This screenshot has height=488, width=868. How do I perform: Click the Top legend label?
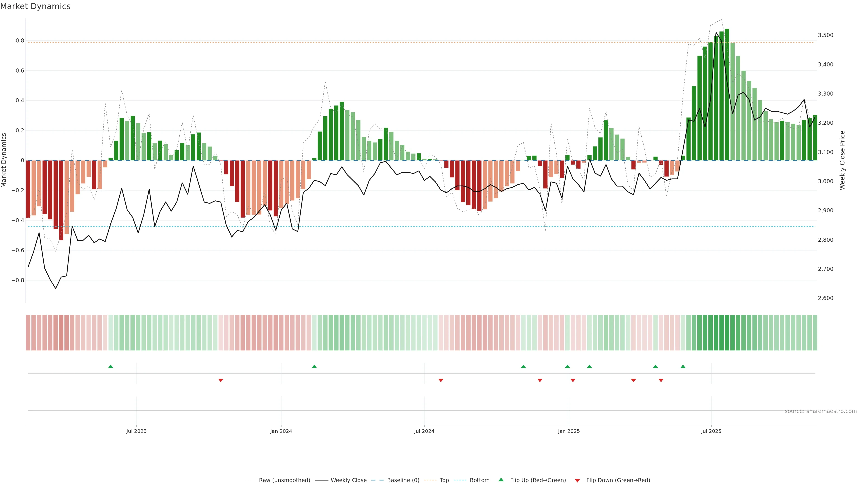pos(444,480)
